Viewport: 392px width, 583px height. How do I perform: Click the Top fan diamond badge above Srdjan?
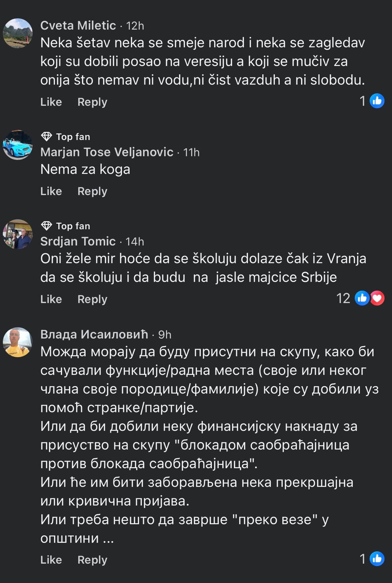coord(47,226)
